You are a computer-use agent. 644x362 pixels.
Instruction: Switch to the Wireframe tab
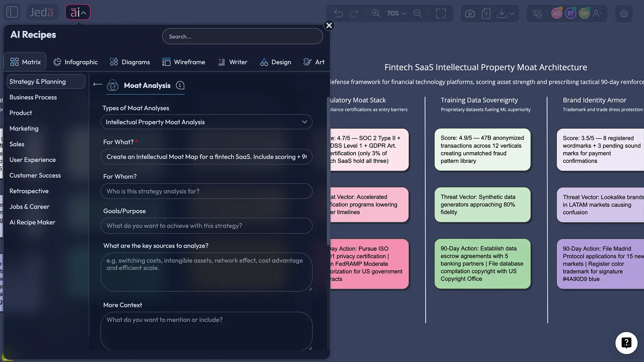(183, 62)
